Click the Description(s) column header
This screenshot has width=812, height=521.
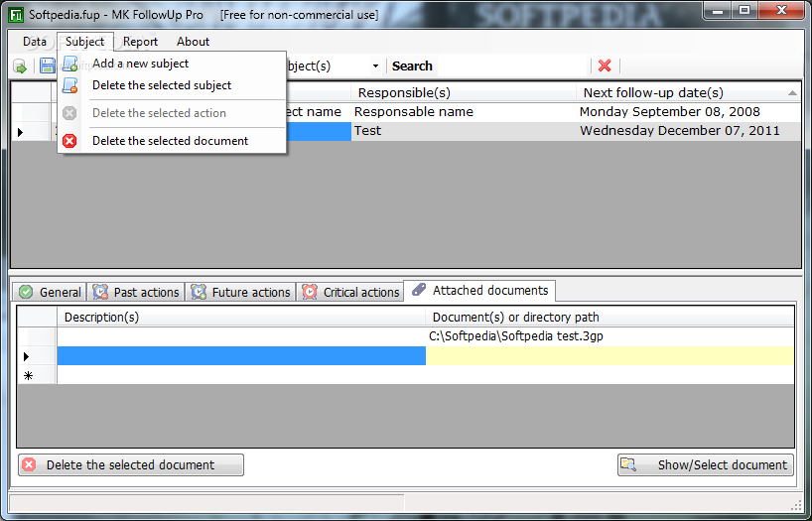(241, 317)
